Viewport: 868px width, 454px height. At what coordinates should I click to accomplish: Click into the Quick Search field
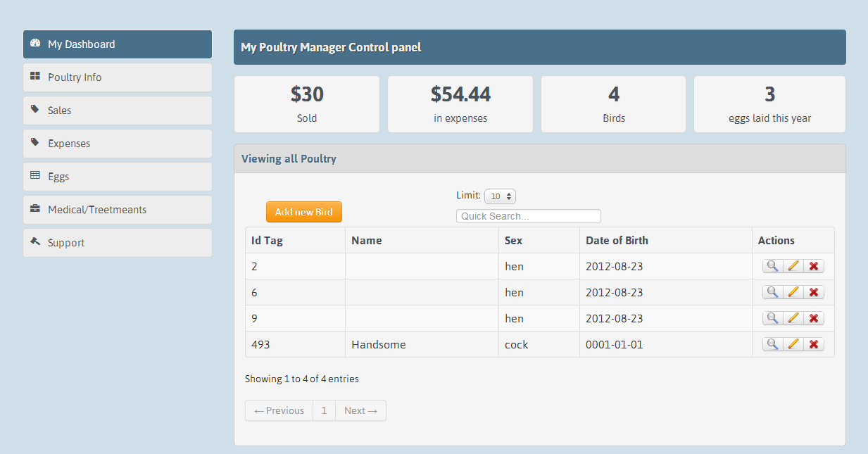click(x=528, y=216)
